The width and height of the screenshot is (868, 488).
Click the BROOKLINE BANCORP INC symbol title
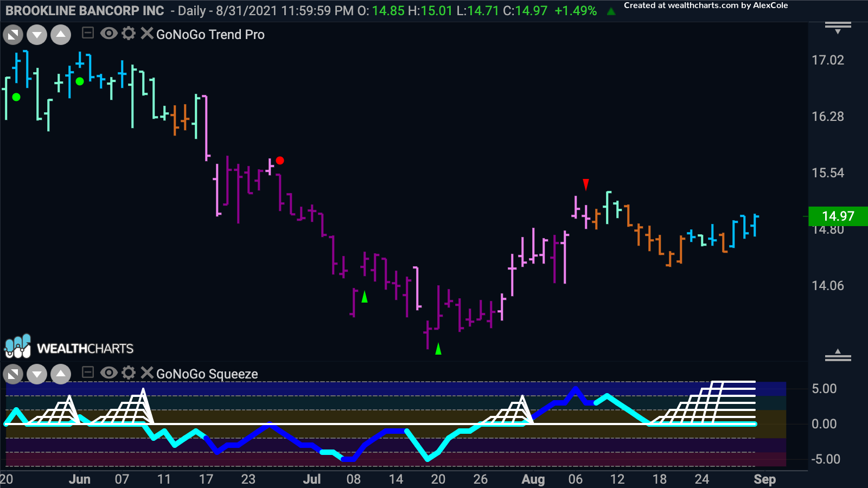85,11
